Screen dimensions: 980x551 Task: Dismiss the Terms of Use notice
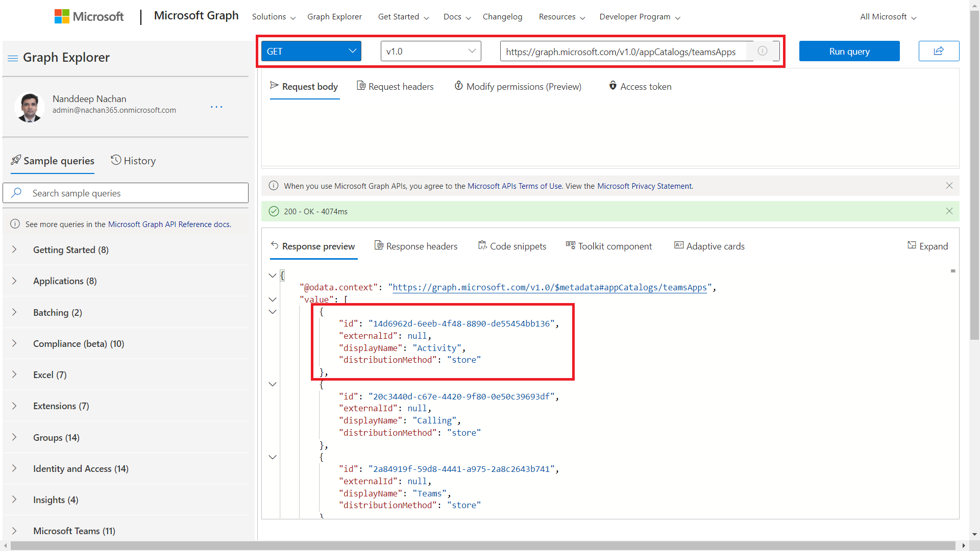pyautogui.click(x=949, y=186)
